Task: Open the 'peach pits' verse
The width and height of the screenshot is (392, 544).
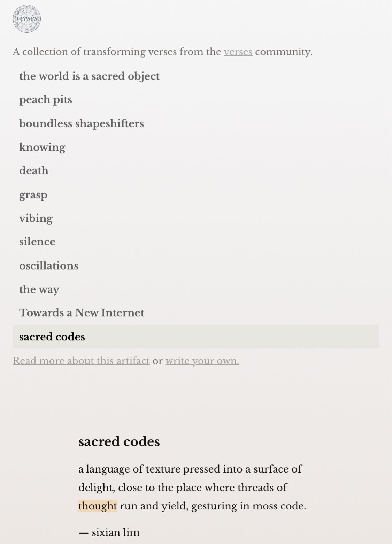Action: [x=46, y=100]
